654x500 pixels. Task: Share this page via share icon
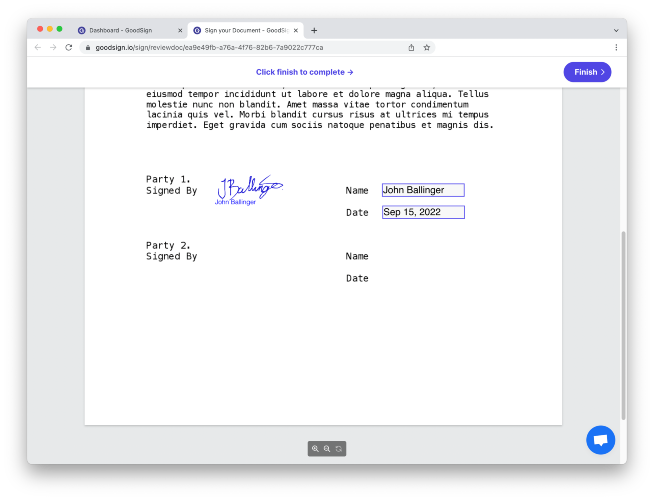pyautogui.click(x=411, y=48)
